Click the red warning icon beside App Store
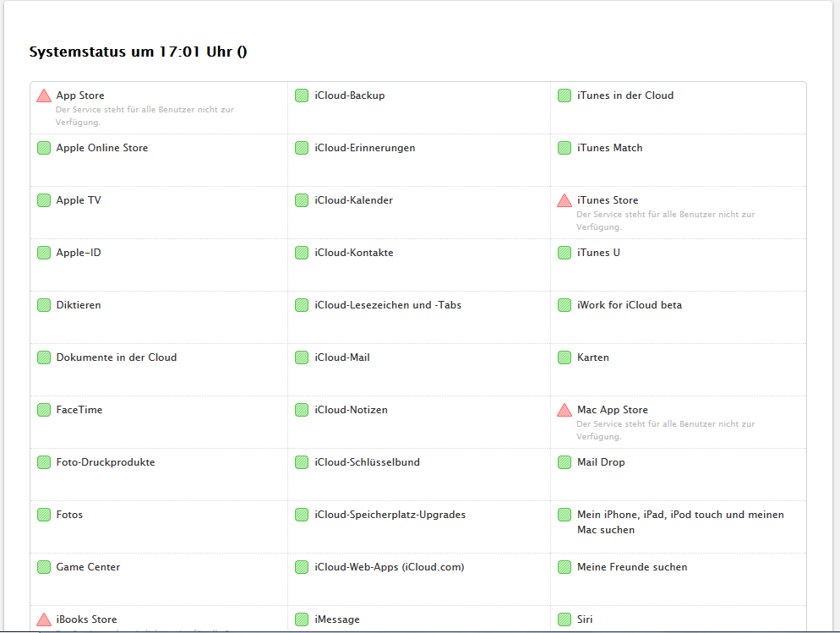The height and width of the screenshot is (633, 840). click(44, 95)
